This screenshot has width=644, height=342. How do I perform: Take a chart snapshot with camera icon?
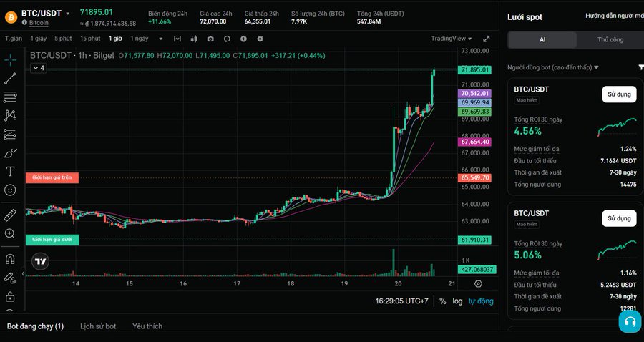click(x=210, y=39)
